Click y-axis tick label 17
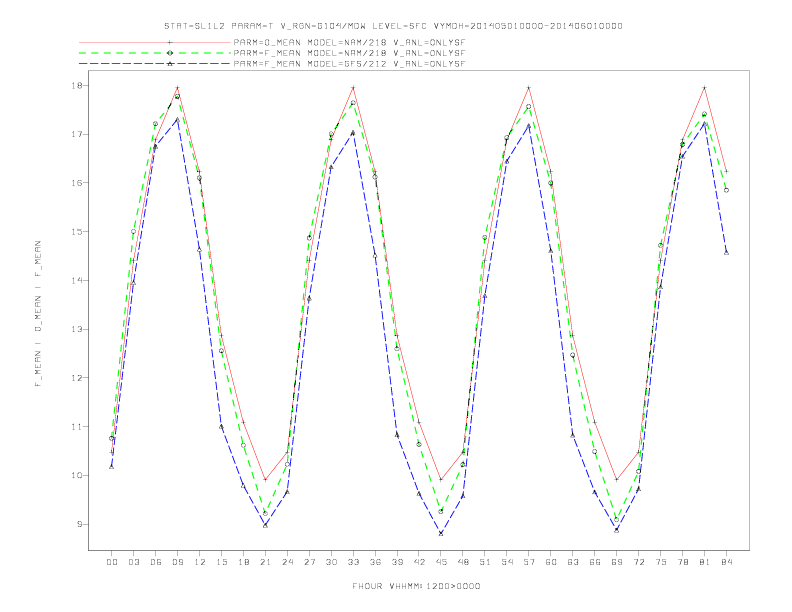 [x=77, y=134]
